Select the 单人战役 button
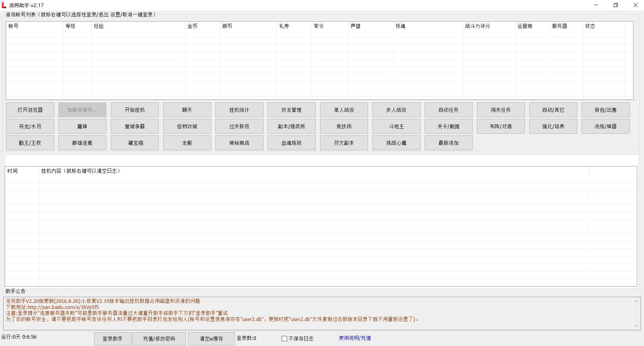 tap(344, 110)
